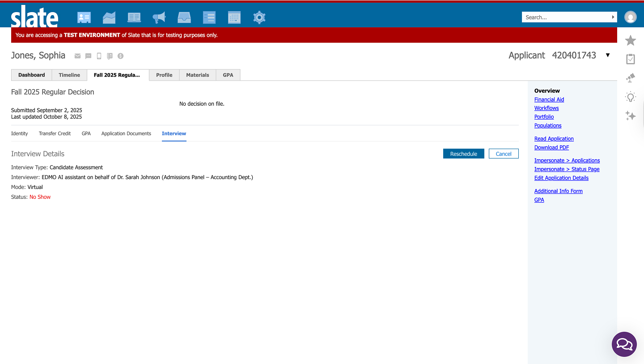644x364 pixels.
Task: Click the envelope icon beside Jones, Sophia
Action: point(77,56)
